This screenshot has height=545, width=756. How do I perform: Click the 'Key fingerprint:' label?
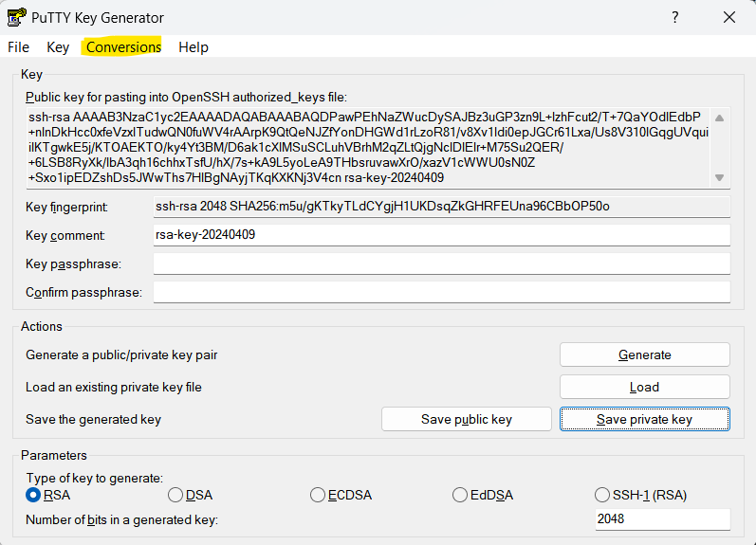click(x=66, y=208)
